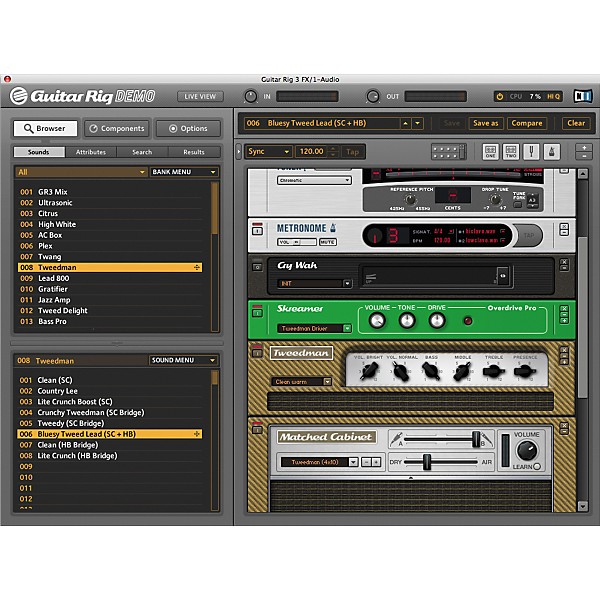Click the Clear button
600x600 pixels.
tap(576, 123)
